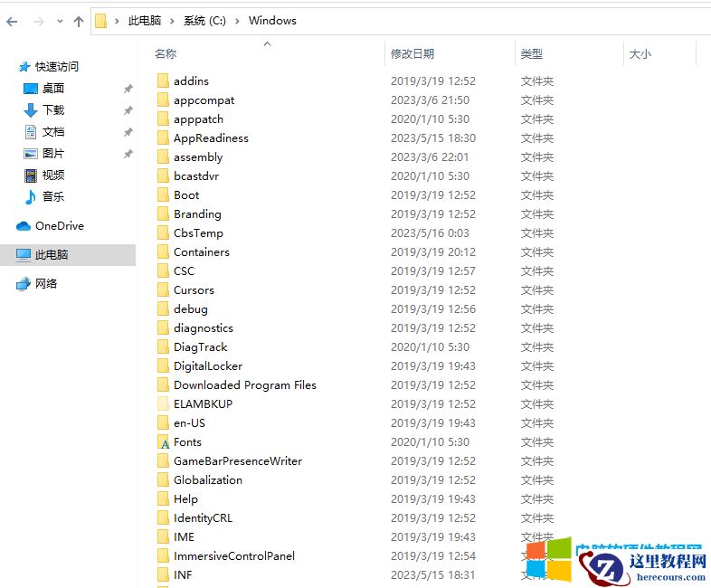Select 此电脑 in the navigation pane
This screenshot has width=711, height=588.
pos(52,255)
